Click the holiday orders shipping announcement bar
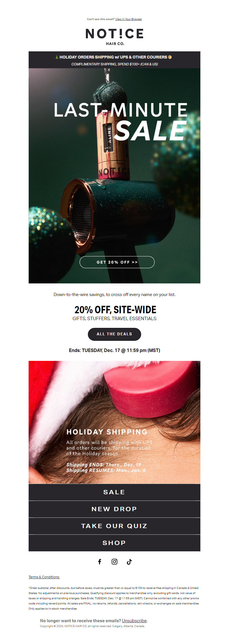The image size is (229, 644). (114, 60)
